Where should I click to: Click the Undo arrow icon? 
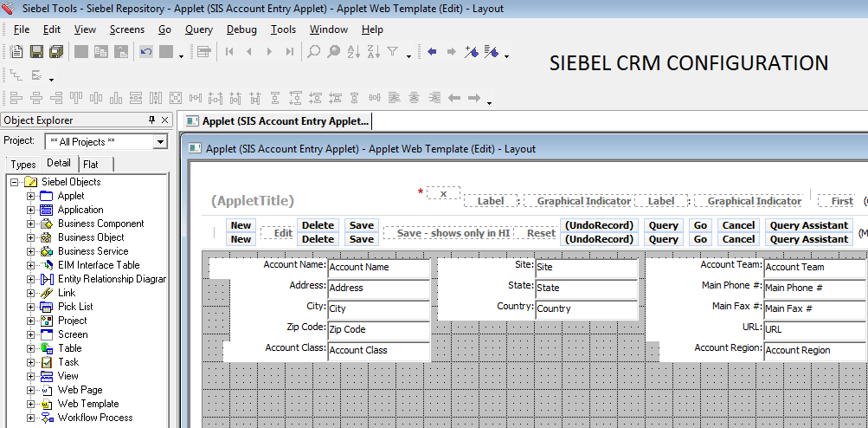click(146, 52)
